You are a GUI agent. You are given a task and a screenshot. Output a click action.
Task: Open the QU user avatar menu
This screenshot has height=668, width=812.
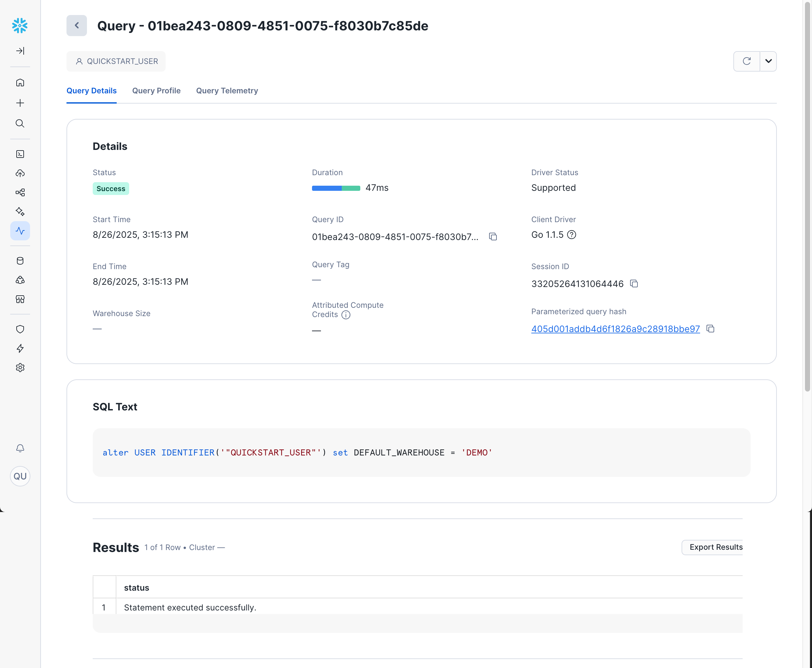pyautogui.click(x=20, y=476)
